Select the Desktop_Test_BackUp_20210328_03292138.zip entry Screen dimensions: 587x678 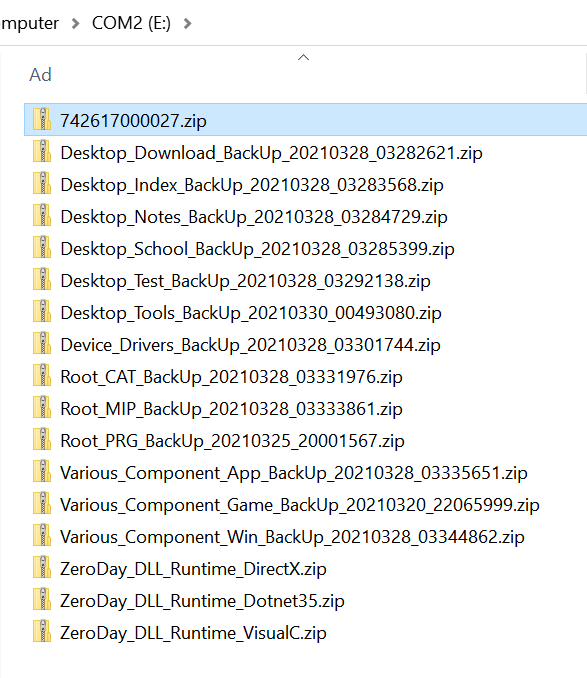(x=246, y=281)
